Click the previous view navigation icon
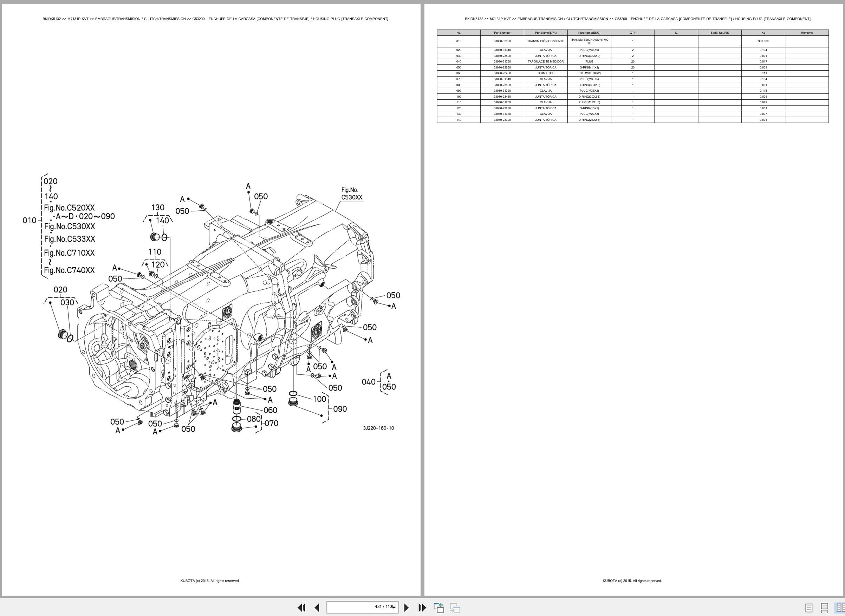 [439, 608]
